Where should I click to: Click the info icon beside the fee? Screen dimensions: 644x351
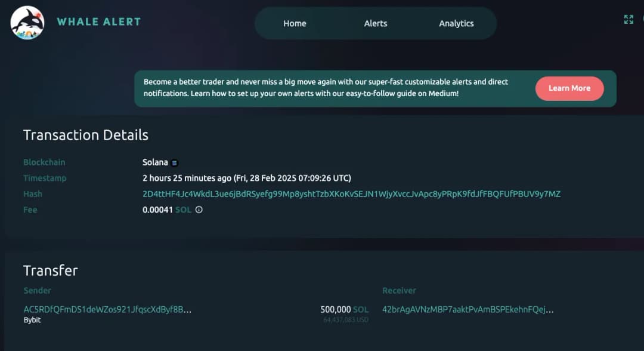coord(199,210)
